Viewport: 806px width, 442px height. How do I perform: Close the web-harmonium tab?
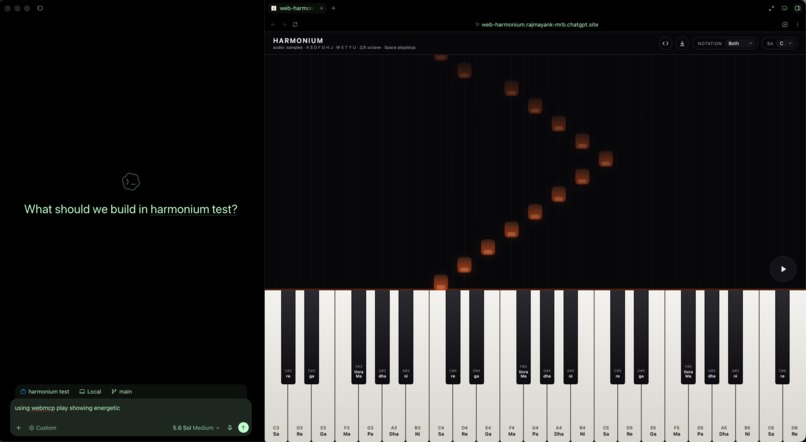click(x=321, y=8)
